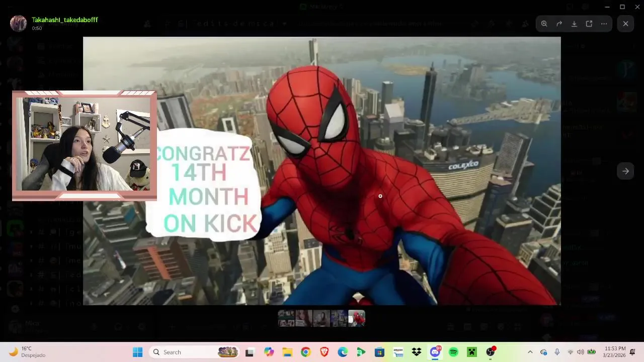The width and height of the screenshot is (644, 362).
Task: Open Dropbox from the taskbar
Action: pos(416,352)
